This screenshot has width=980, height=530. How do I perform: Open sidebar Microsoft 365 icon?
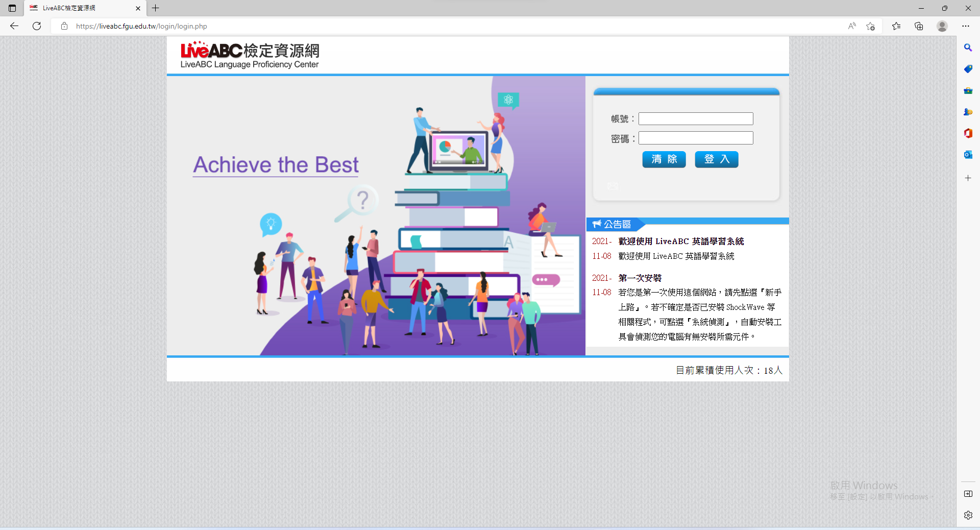968,133
